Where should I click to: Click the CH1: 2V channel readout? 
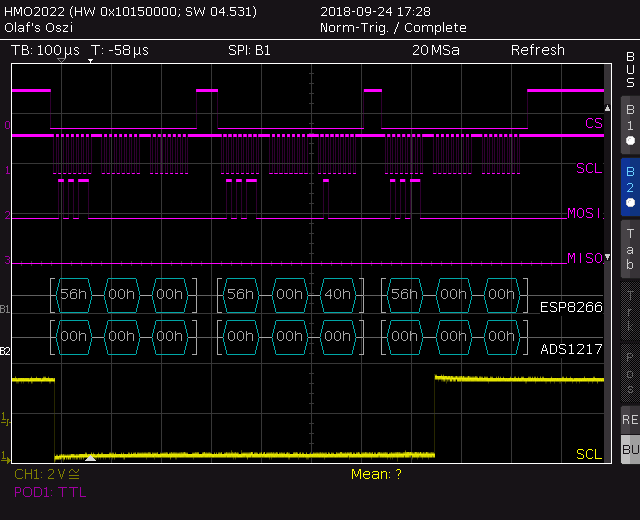point(47,474)
